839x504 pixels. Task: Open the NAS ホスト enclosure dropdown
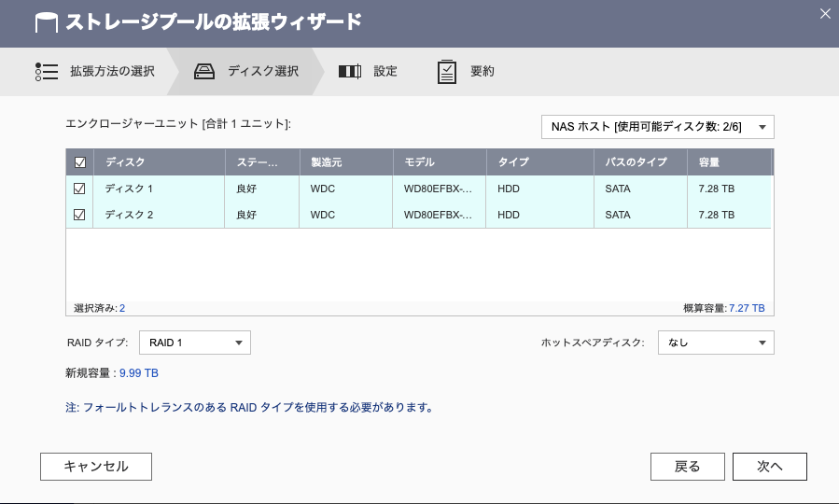658,127
